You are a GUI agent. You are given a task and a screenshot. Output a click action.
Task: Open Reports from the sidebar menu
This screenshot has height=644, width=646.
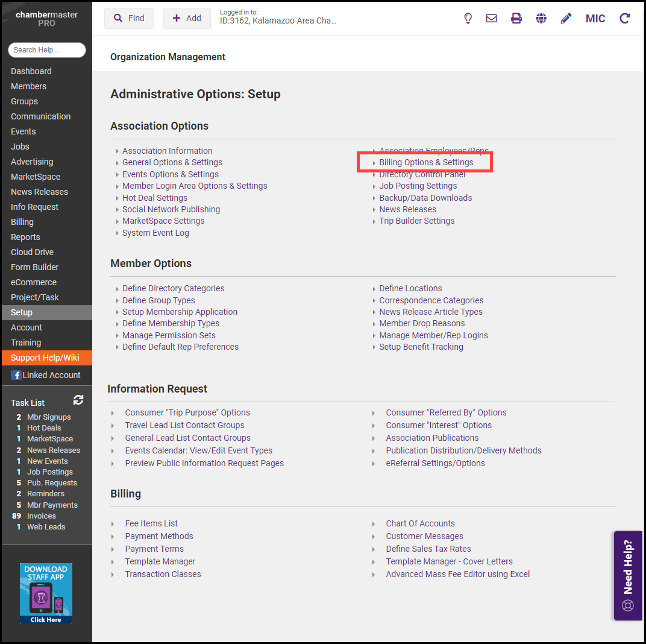point(25,237)
